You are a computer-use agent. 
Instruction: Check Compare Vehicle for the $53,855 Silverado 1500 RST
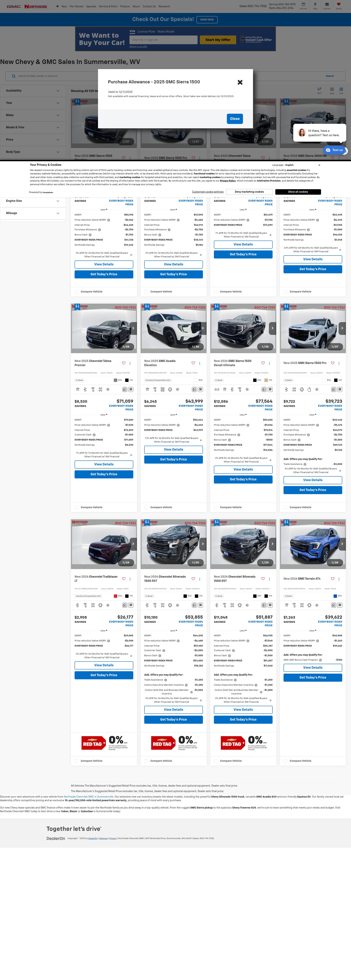click(x=146, y=761)
